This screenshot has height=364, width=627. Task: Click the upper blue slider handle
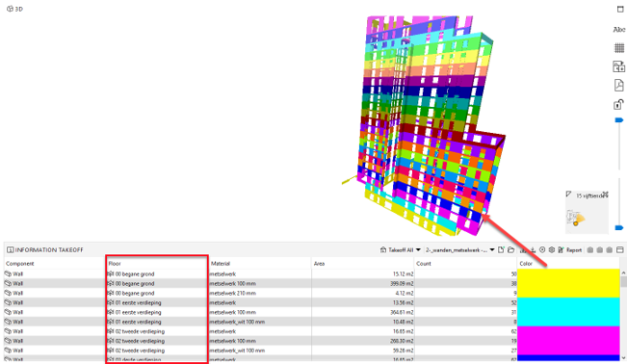[x=619, y=120]
